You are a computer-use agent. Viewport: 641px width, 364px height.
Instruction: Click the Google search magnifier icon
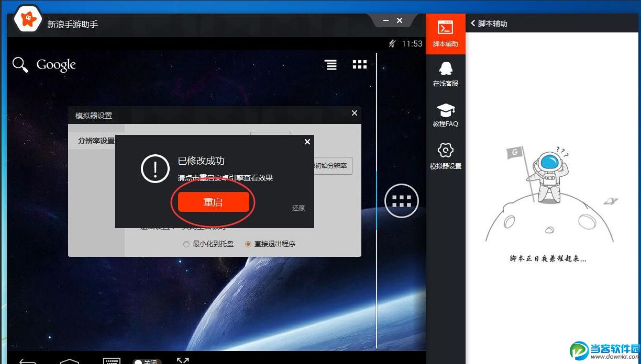(x=20, y=65)
